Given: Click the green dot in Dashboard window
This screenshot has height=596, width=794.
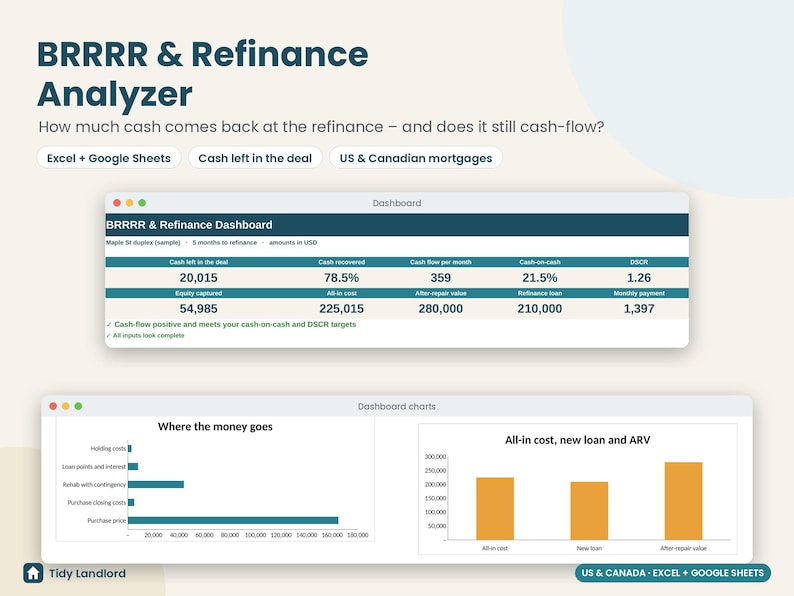Looking at the screenshot, I should click(142, 203).
